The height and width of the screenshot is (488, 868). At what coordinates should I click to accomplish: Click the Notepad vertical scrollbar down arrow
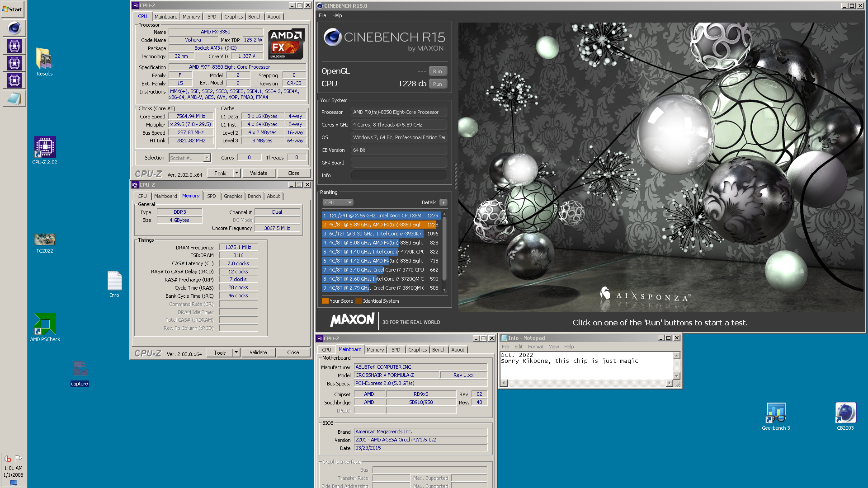(677, 376)
